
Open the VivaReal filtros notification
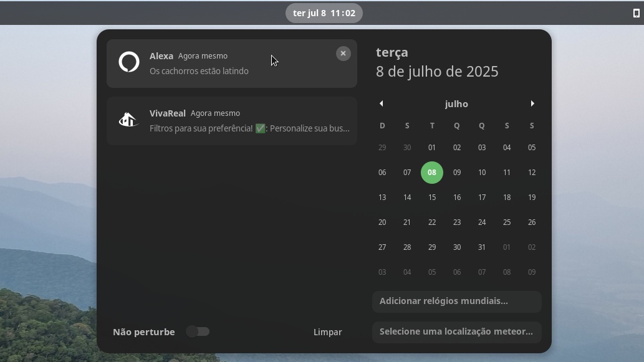point(232,121)
